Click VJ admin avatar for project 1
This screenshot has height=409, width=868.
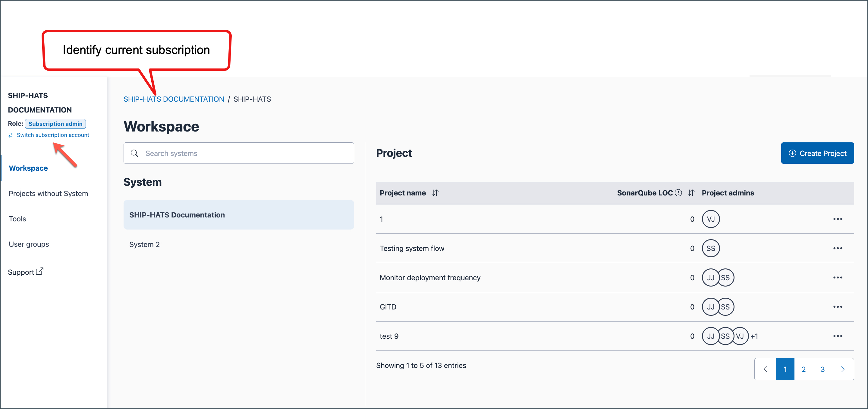[x=711, y=219]
